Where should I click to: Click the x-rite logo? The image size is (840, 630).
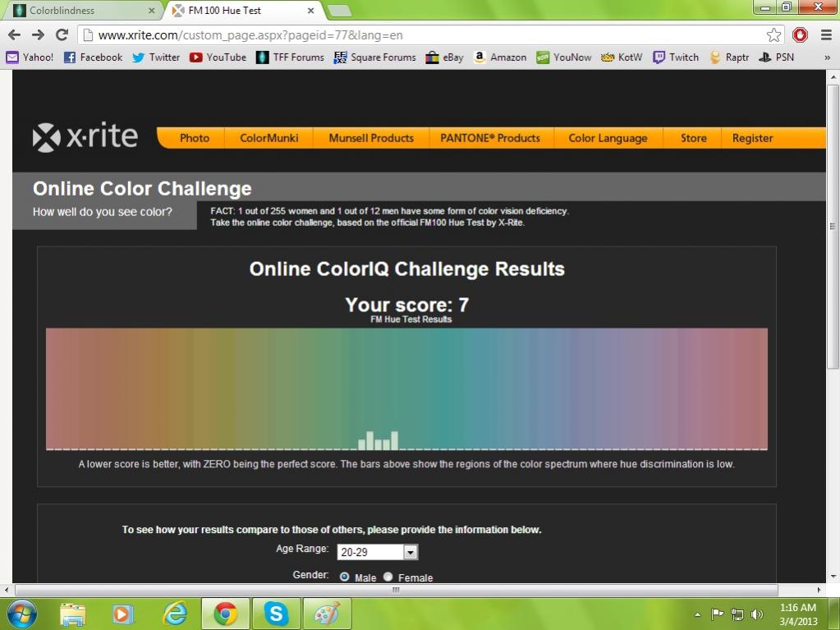tap(85, 137)
